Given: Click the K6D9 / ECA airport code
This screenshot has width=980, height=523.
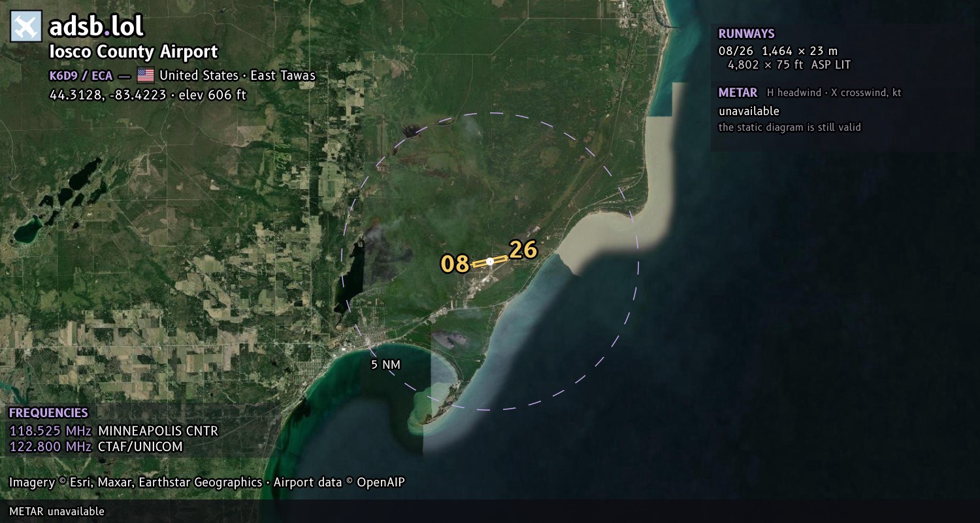Looking at the screenshot, I should tap(81, 75).
